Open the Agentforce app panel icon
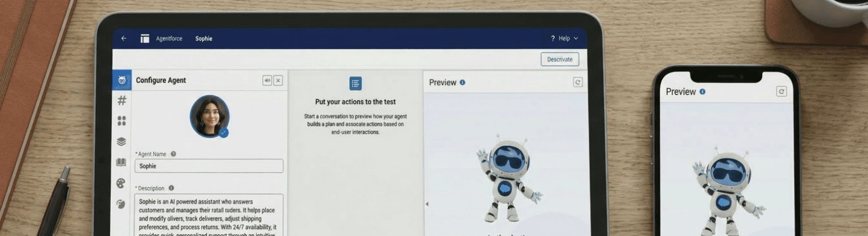Viewport: 868px width, 236px height. 145,38
